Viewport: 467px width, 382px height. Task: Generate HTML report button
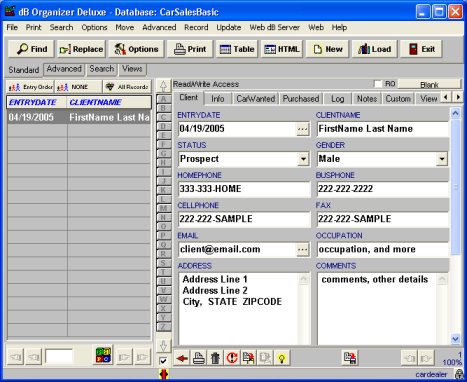pyautogui.click(x=282, y=49)
